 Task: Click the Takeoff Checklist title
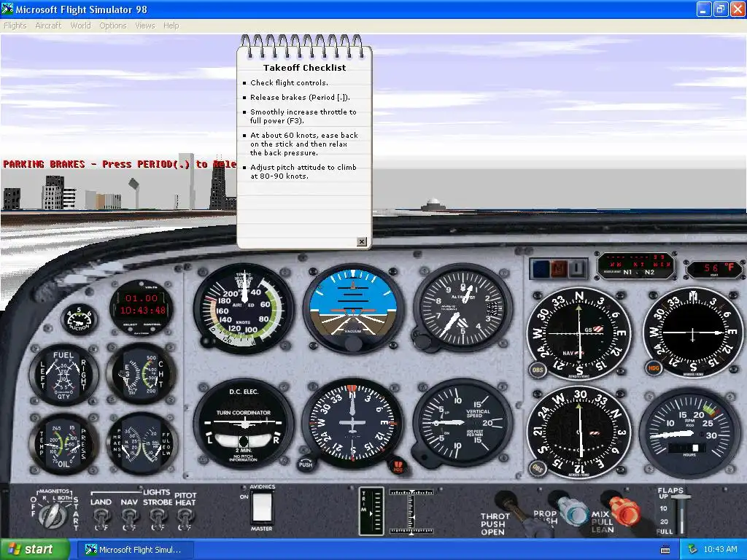pyautogui.click(x=305, y=68)
